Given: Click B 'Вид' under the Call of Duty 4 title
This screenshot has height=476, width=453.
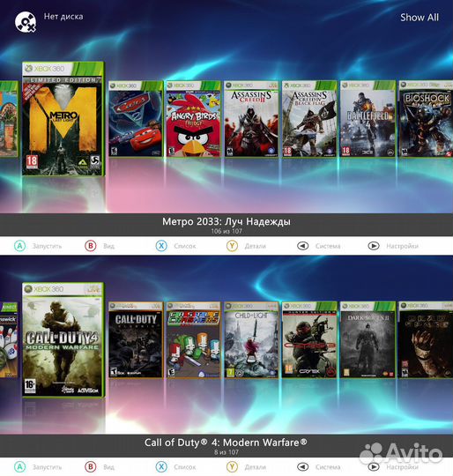Looking at the screenshot, I should point(100,467).
